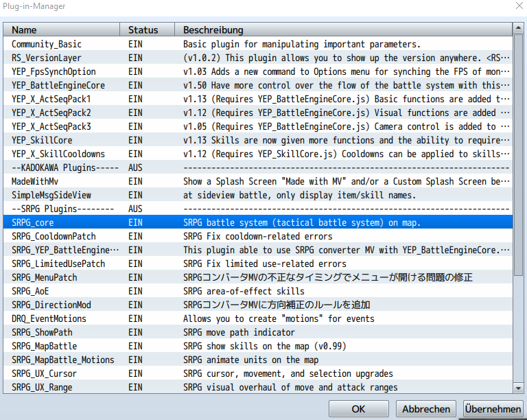Click the EIN status of MadeWithMv
This screenshot has height=420, width=527.
tap(135, 181)
